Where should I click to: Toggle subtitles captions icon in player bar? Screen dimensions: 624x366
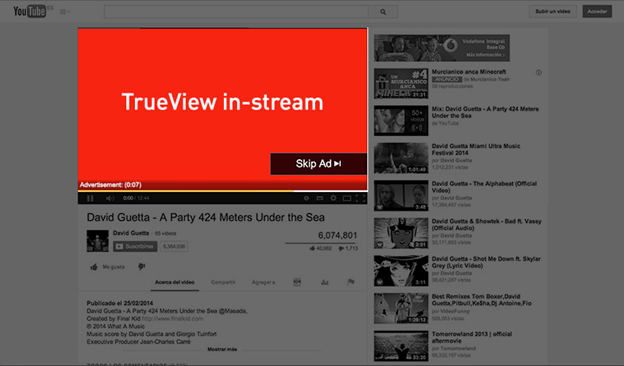click(x=320, y=198)
